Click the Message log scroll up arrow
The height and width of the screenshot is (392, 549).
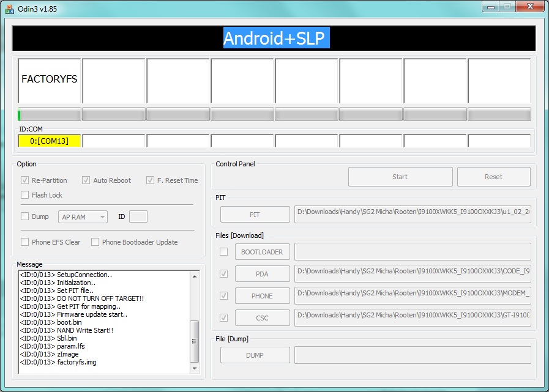click(194, 276)
